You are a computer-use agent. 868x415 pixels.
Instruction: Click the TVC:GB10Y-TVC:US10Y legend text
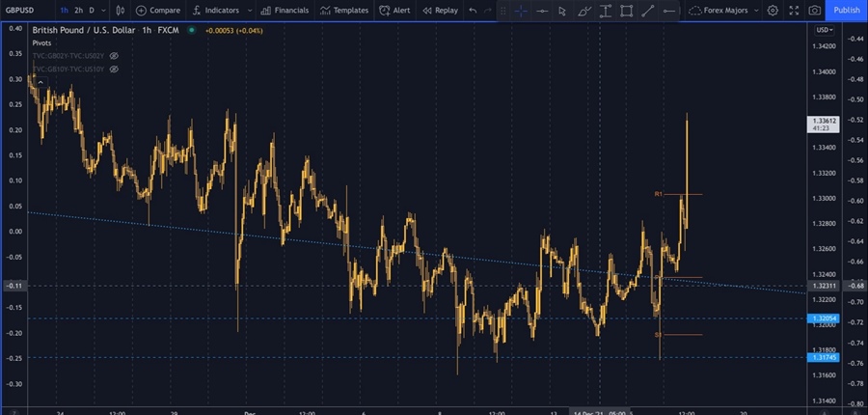(68, 69)
